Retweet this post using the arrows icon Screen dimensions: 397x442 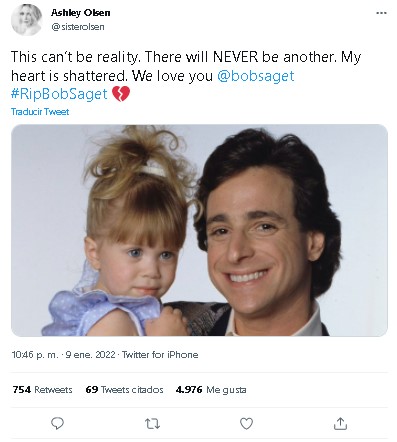[x=152, y=424]
